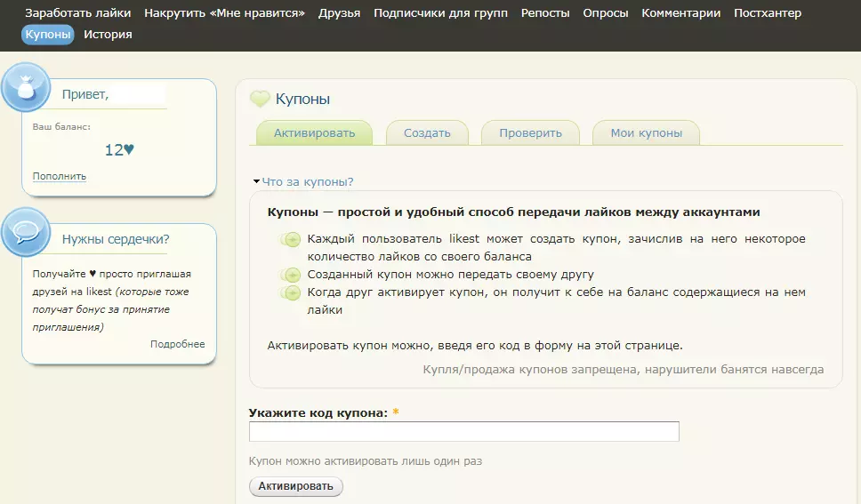Go to Накрутить «Мне нравится» section
The height and width of the screenshot is (504, 861).
[224, 12]
